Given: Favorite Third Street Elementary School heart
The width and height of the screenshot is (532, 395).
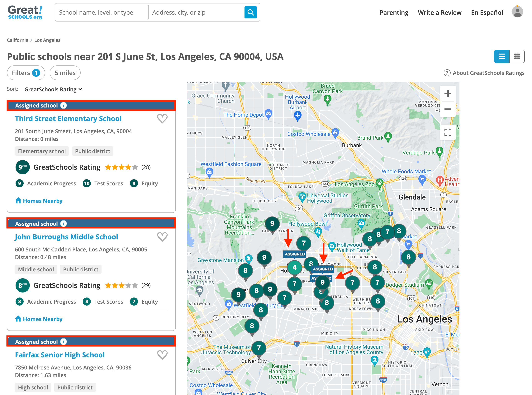Looking at the screenshot, I should 162,119.
